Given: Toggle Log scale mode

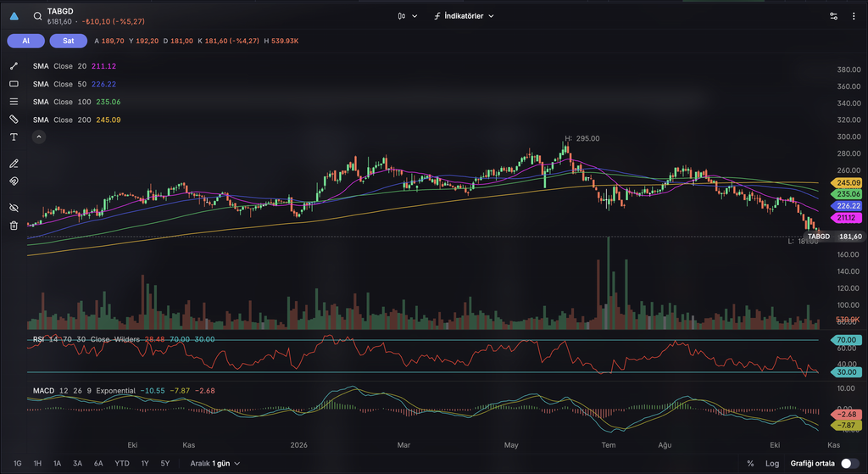Looking at the screenshot, I should (771, 464).
